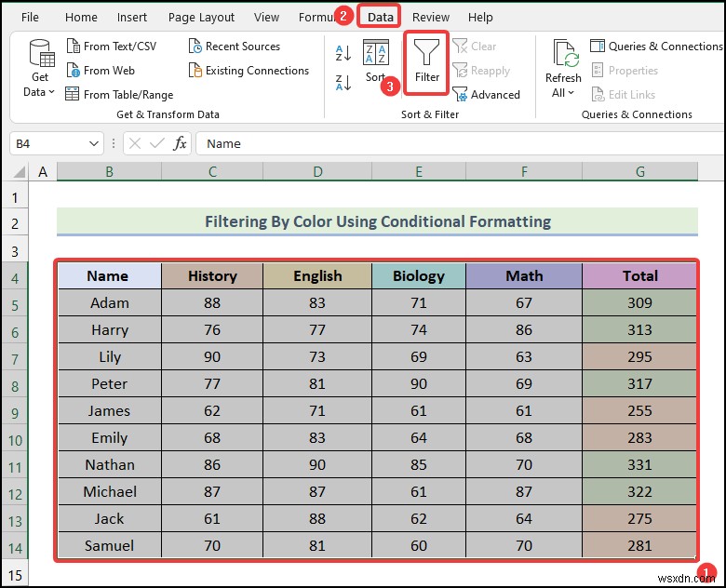726x588 pixels.
Task: Open the Name Box dropdown arrow
Action: [x=93, y=143]
